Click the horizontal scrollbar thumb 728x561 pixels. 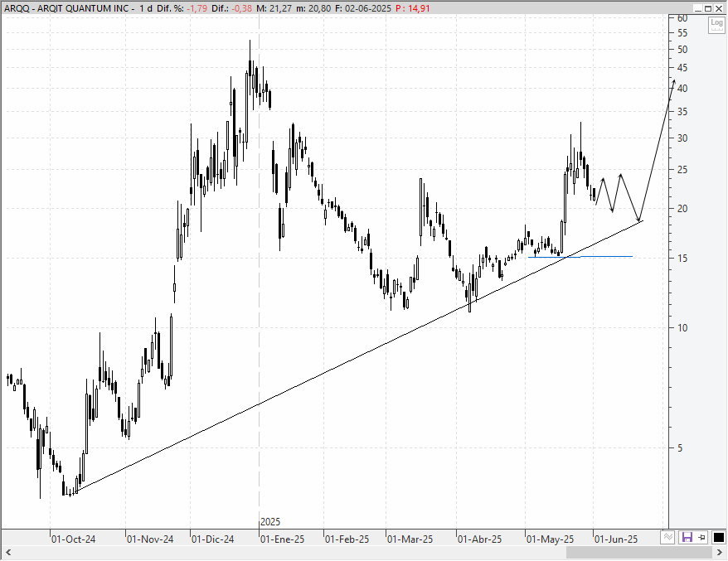(x=638, y=552)
